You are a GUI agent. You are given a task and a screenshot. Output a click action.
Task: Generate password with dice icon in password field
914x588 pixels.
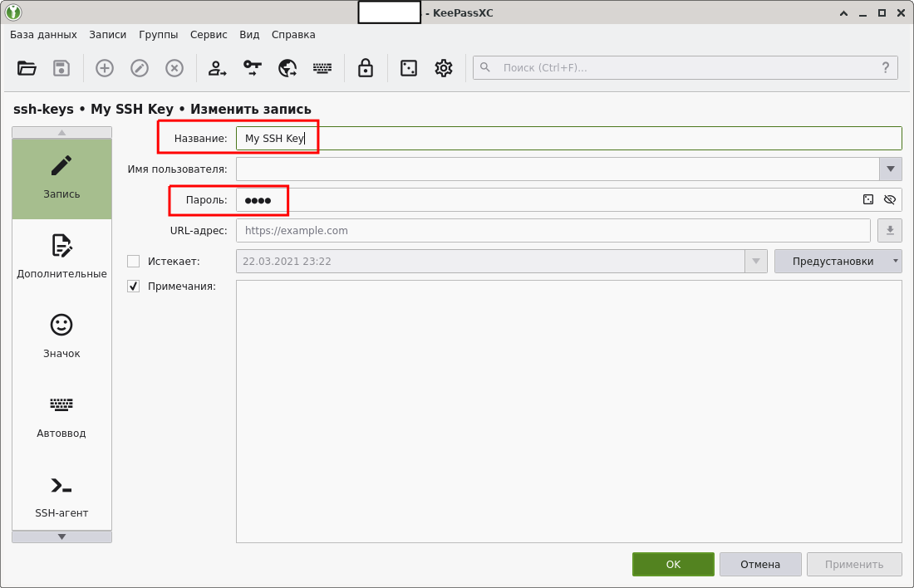868,199
